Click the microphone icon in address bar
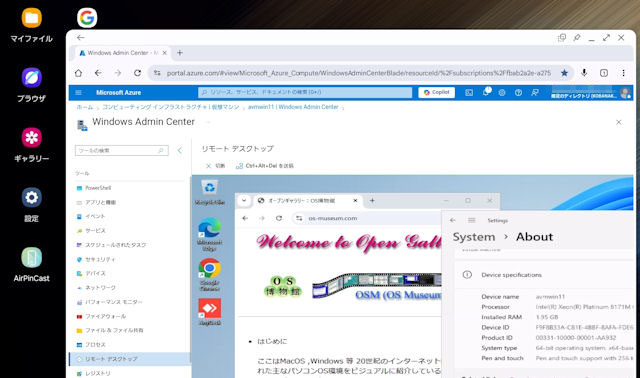 [584, 73]
